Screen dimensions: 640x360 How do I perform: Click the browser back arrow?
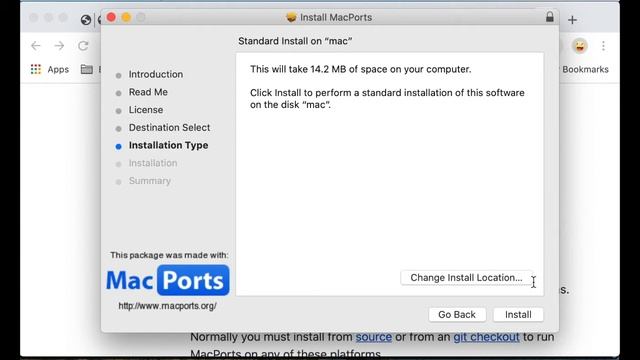coord(36,46)
